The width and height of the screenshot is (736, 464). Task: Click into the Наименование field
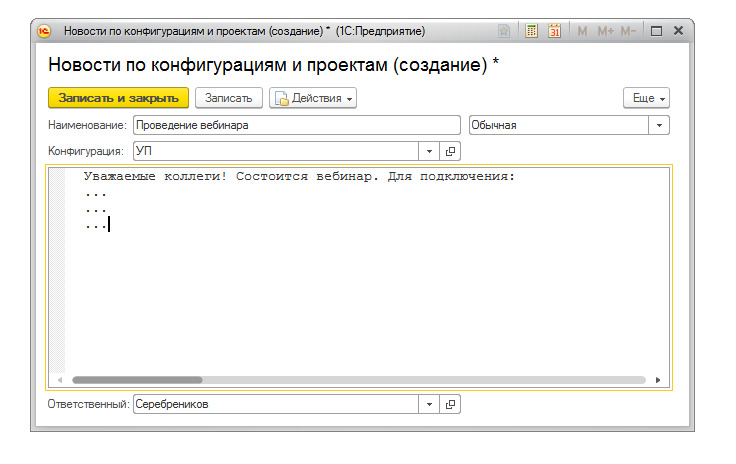tap(295, 125)
